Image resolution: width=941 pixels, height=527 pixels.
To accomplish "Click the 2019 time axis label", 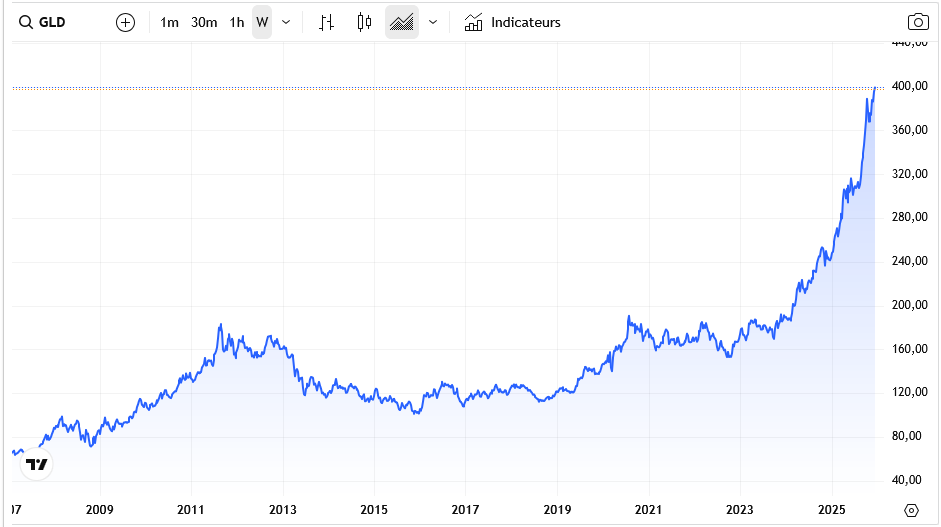I will [557, 510].
